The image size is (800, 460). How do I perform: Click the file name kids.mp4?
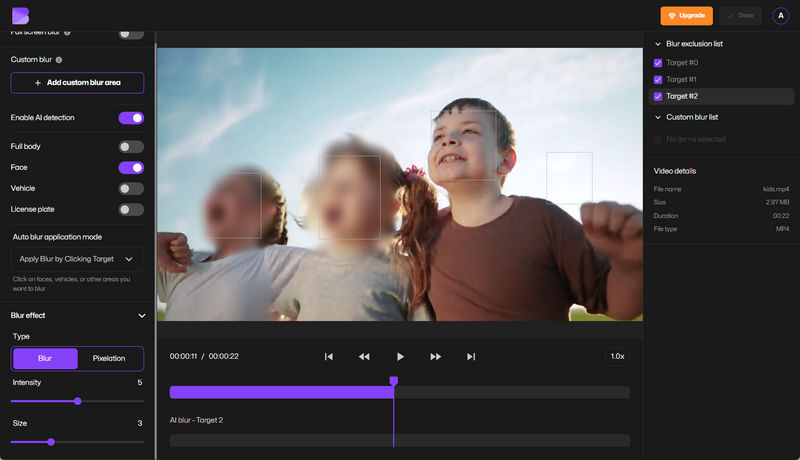[x=776, y=189]
